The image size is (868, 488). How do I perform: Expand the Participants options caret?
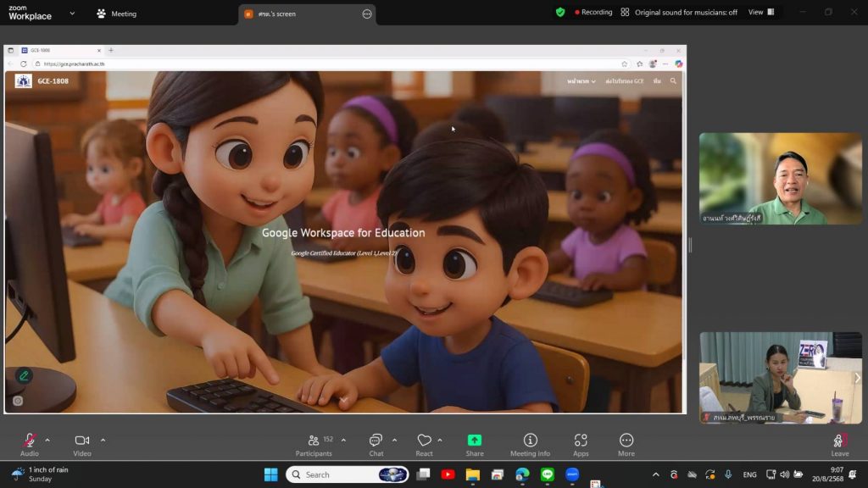tap(344, 441)
